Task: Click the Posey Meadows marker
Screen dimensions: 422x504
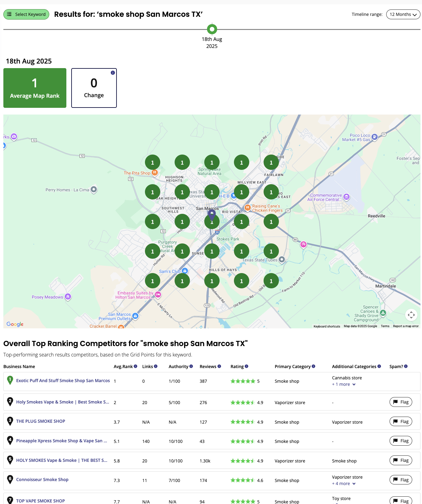Action: tap(68, 297)
